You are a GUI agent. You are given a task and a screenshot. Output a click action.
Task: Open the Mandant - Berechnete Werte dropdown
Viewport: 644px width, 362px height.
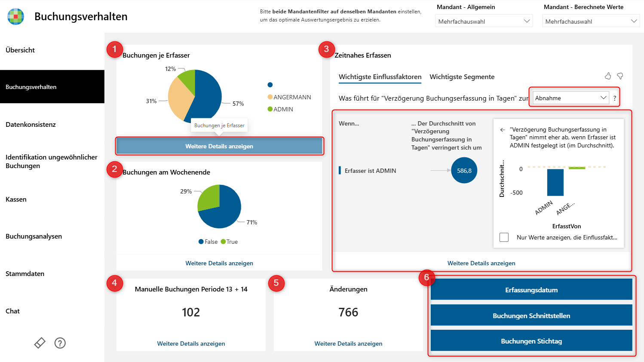point(591,21)
